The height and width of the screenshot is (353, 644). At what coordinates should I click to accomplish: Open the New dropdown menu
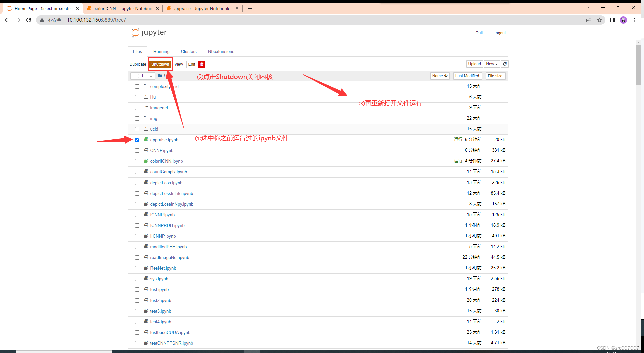(491, 64)
